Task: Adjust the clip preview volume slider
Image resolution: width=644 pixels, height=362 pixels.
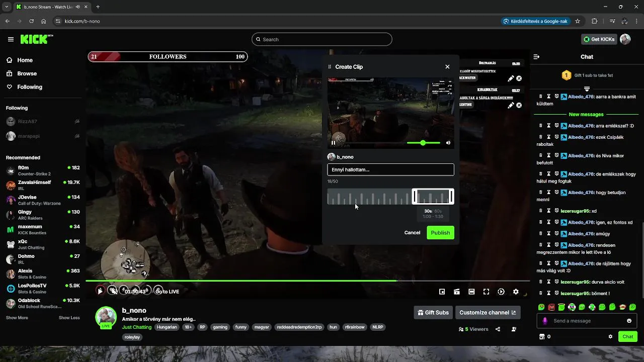Action: [x=423, y=143]
